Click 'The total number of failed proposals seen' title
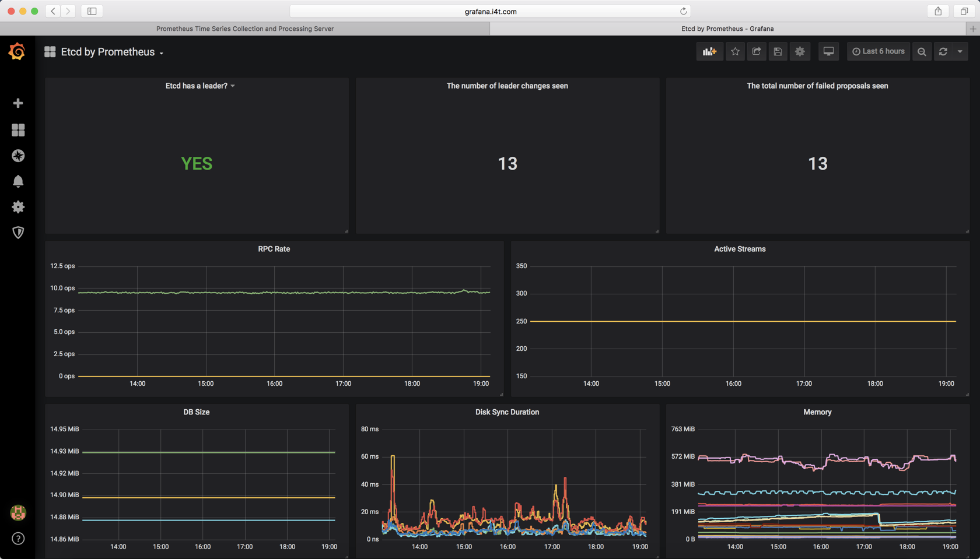Image resolution: width=980 pixels, height=559 pixels. pos(817,86)
